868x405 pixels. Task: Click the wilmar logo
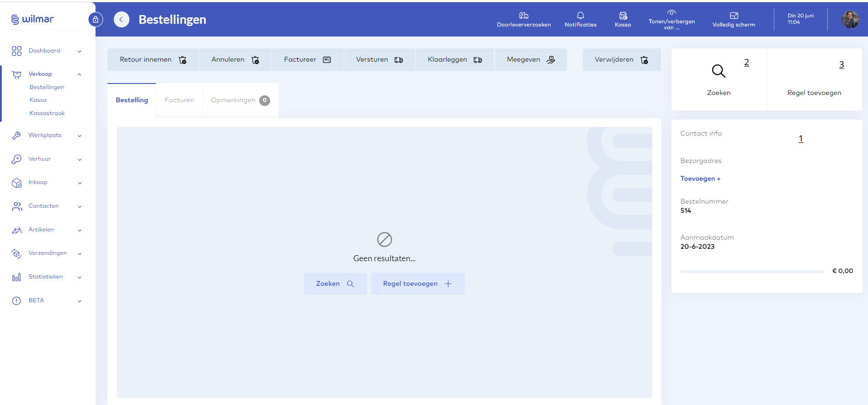(x=32, y=19)
